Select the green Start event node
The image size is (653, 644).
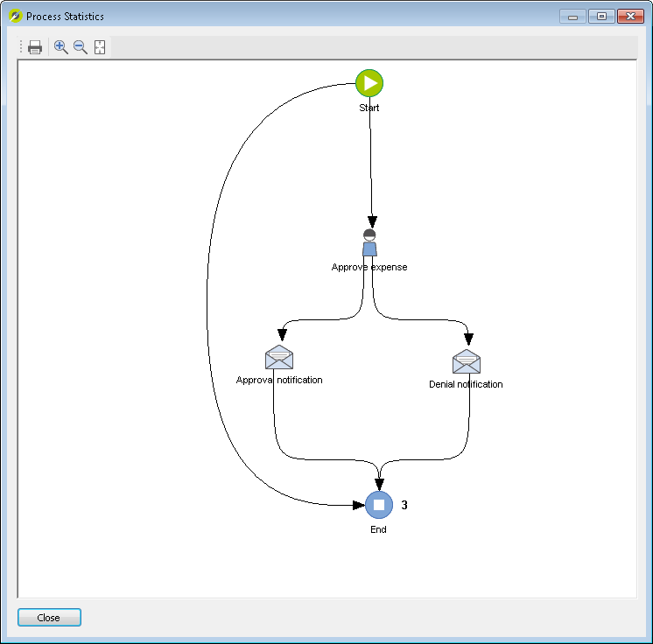point(369,83)
